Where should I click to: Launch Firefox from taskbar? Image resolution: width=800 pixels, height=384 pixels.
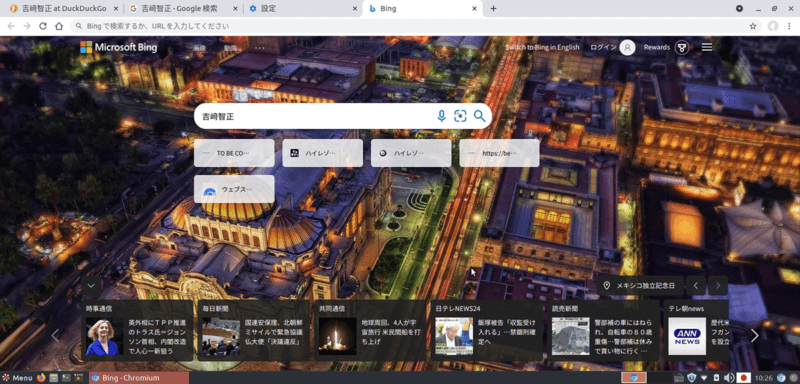[41, 378]
